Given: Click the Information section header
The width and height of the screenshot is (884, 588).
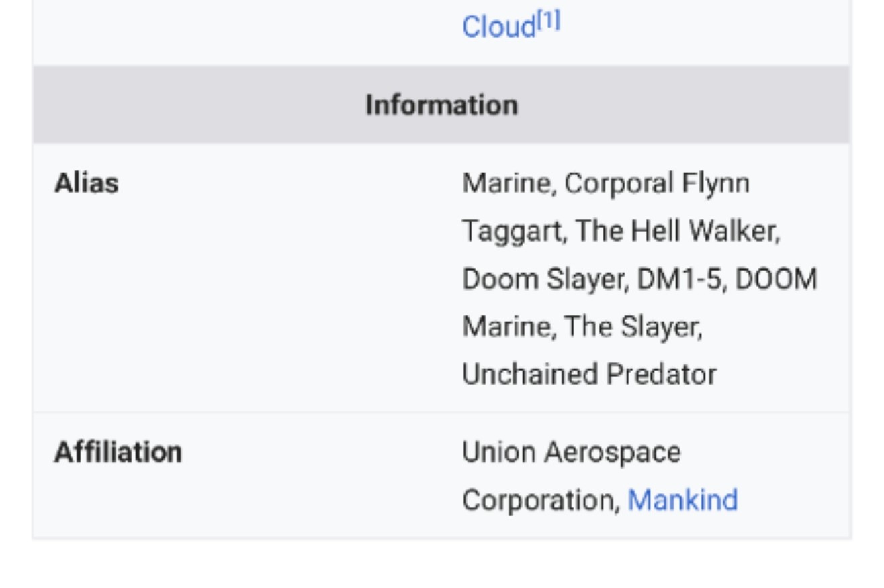Looking at the screenshot, I should pyautogui.click(x=441, y=105).
